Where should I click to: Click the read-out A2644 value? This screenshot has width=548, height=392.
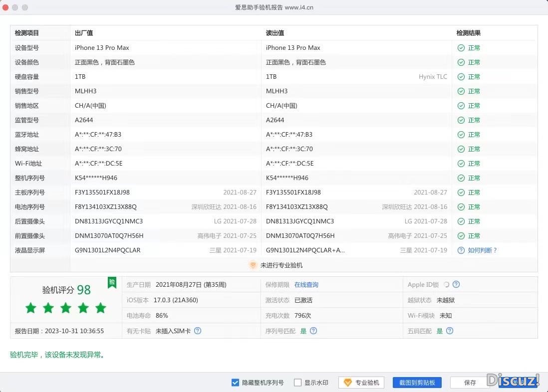275,120
